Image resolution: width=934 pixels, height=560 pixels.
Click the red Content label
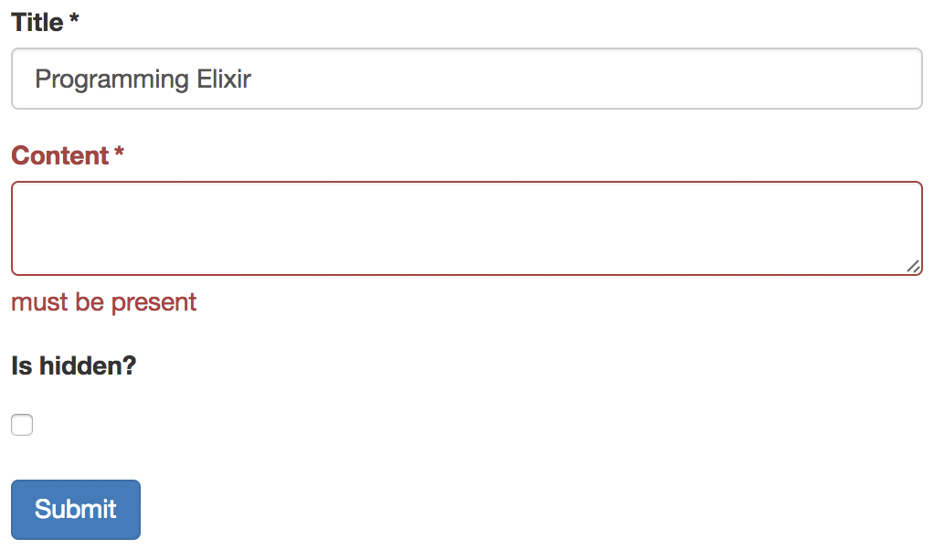(60, 155)
